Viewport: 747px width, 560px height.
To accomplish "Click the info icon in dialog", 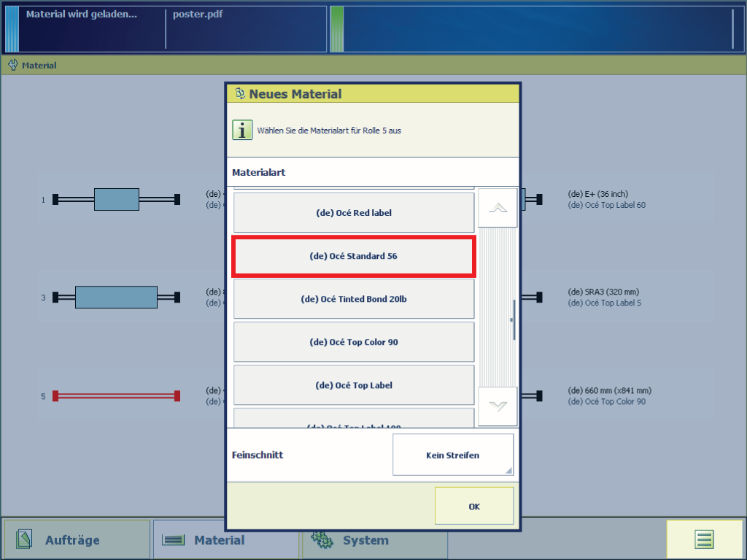I will [242, 130].
